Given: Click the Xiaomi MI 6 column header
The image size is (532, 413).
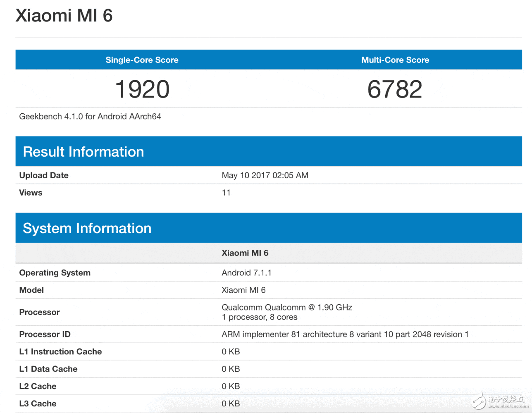Looking at the screenshot, I should click(x=245, y=253).
